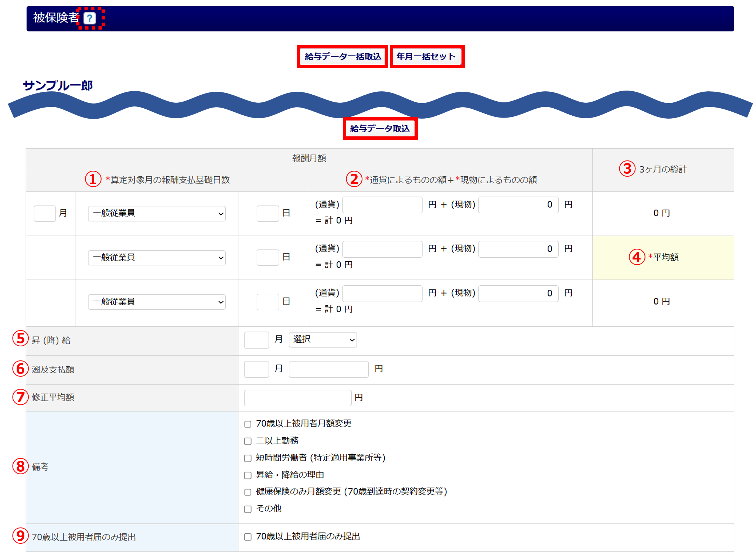Click the 給与データ一括取込 button
This screenshot has height=560, width=753.
click(343, 57)
